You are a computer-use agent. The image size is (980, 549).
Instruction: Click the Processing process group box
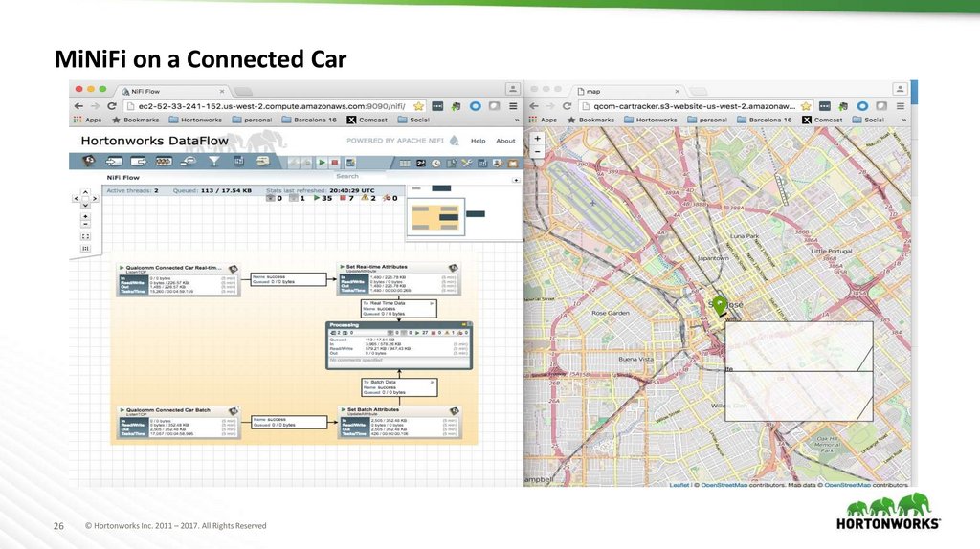pos(400,344)
